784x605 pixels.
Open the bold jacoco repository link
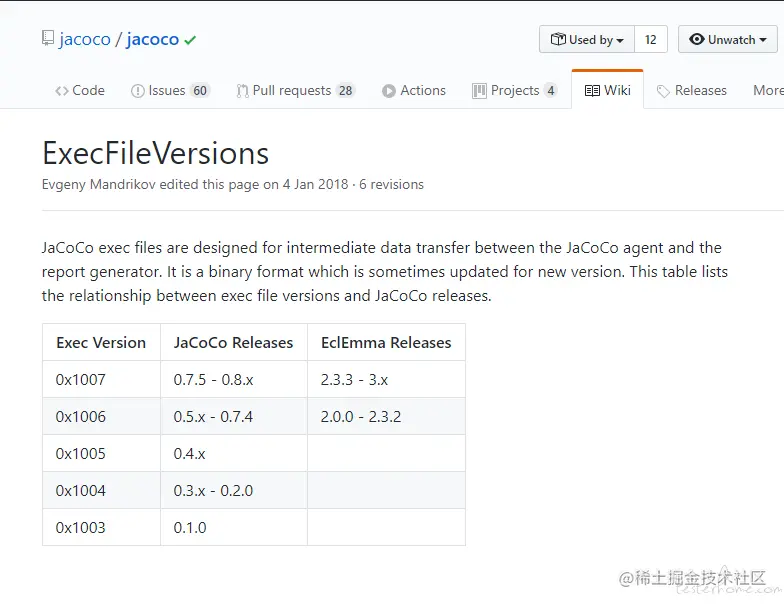point(152,39)
